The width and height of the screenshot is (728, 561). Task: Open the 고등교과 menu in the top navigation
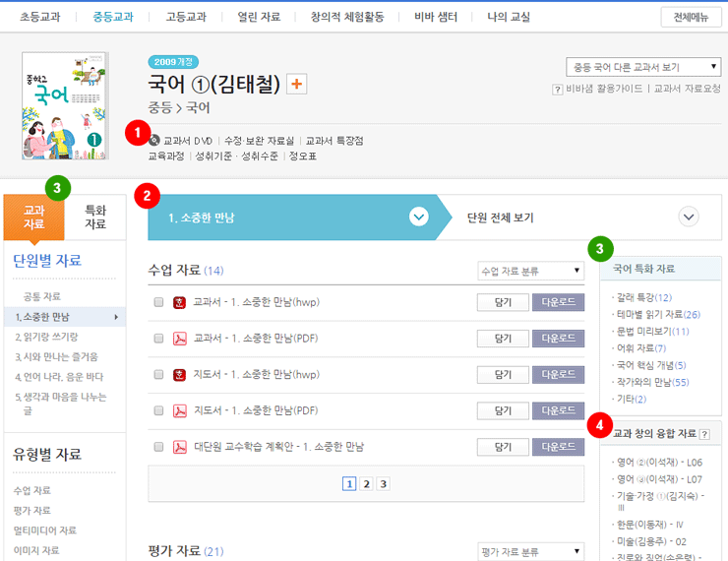point(184,17)
